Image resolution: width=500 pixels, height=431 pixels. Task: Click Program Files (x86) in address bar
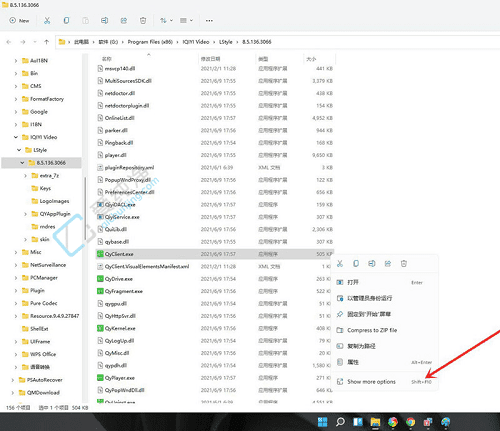(x=150, y=42)
